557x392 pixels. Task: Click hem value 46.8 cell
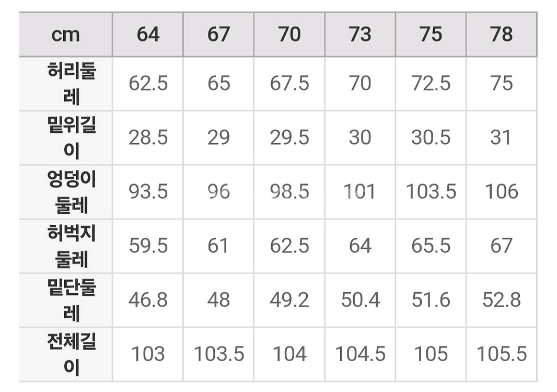click(x=148, y=300)
